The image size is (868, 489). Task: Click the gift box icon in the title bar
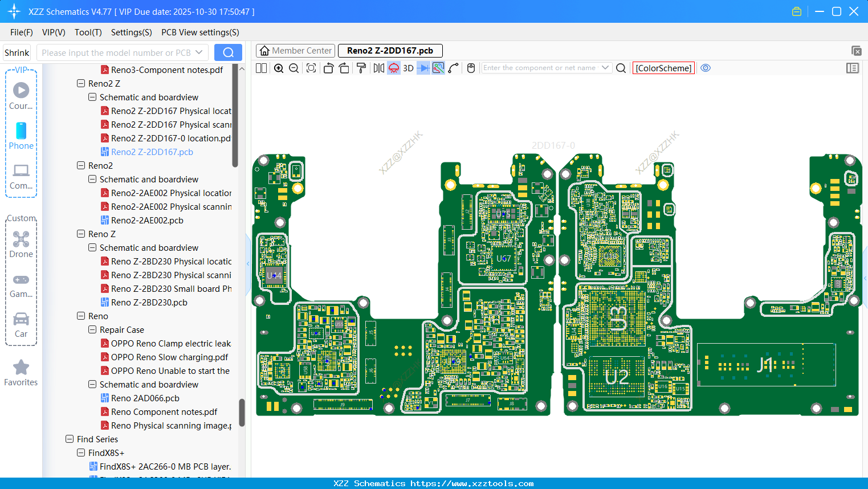point(797,11)
